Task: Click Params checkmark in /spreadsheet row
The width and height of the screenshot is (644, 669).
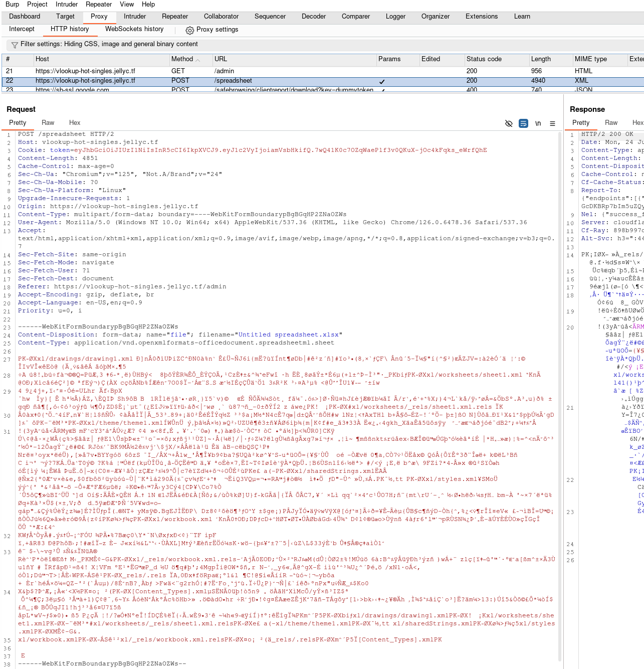Action: pos(382,81)
